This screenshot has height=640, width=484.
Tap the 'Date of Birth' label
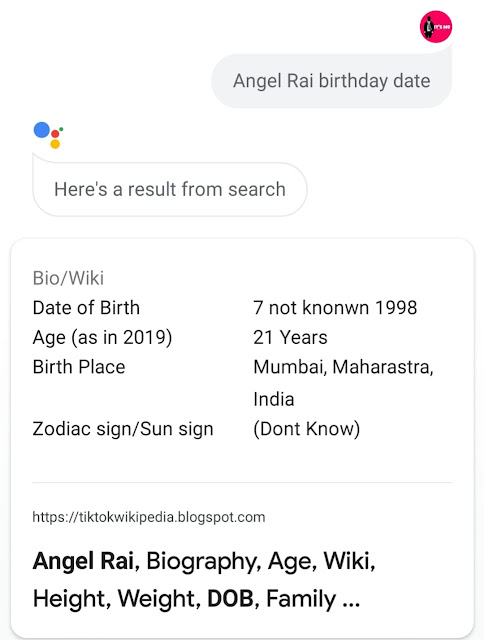pyautogui.click(x=86, y=308)
